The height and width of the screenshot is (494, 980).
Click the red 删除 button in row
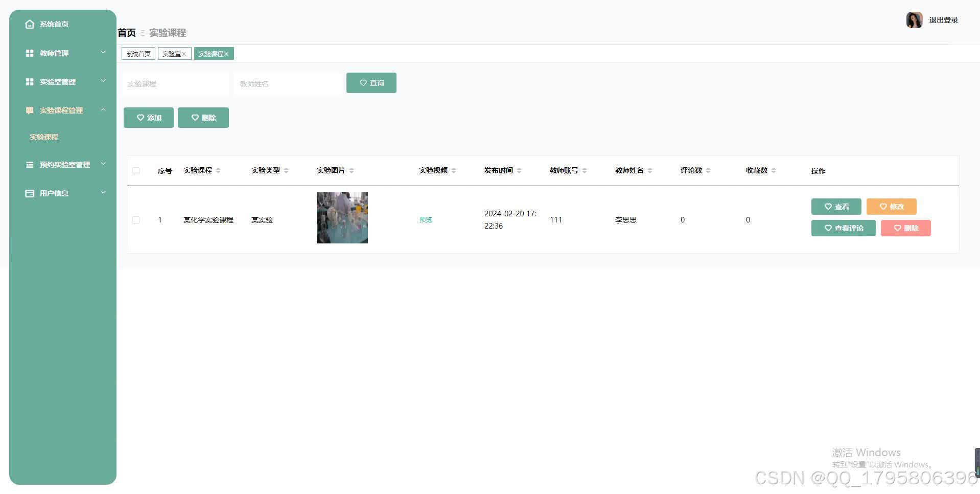click(906, 228)
